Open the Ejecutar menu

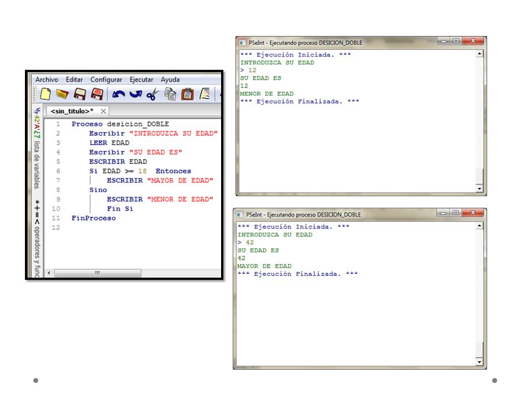coord(141,79)
